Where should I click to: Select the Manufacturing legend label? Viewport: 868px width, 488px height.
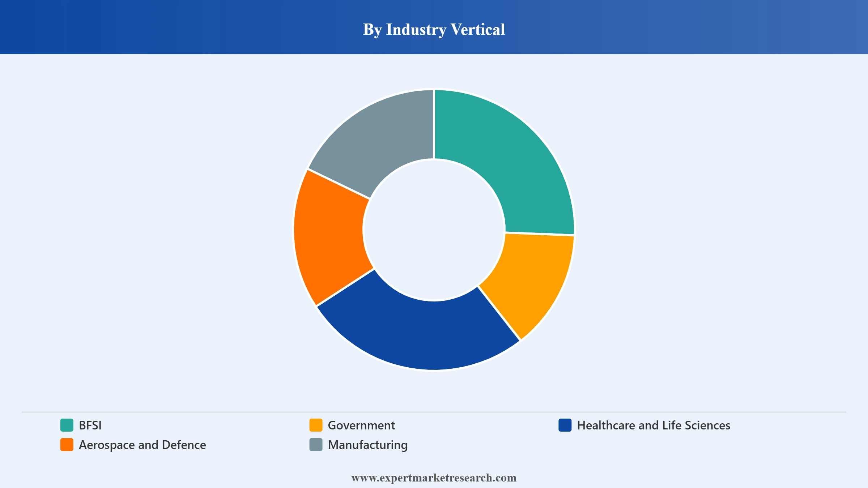click(368, 445)
